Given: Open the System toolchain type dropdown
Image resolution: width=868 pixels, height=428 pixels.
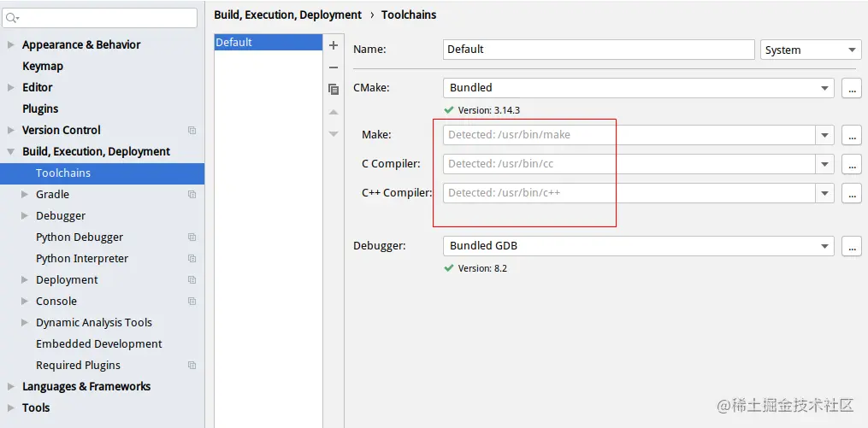Looking at the screenshot, I should click(811, 50).
